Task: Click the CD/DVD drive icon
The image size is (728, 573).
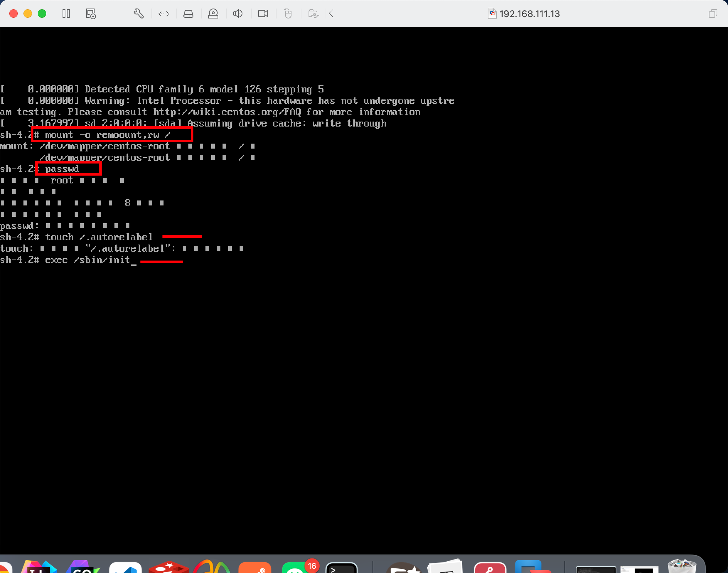Action: click(x=213, y=14)
